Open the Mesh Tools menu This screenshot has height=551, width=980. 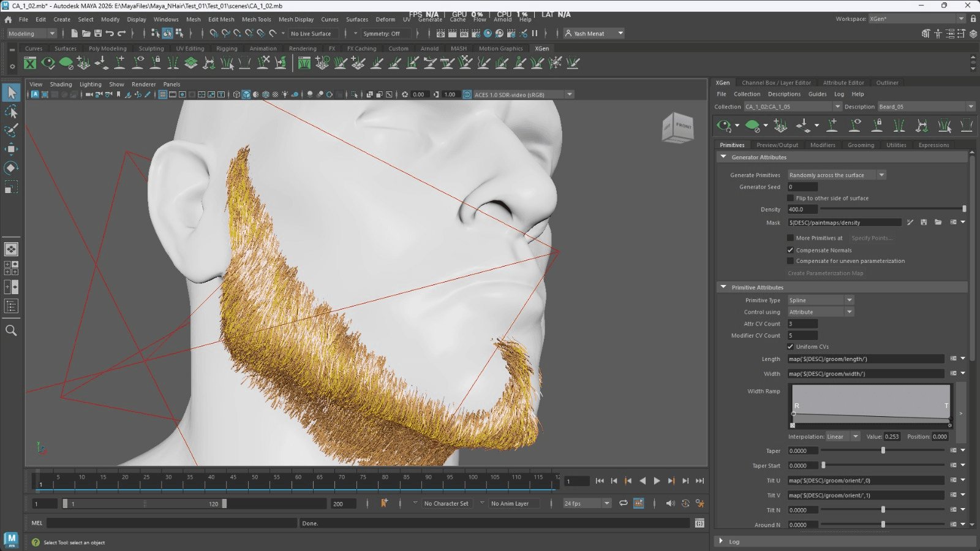(x=256, y=20)
